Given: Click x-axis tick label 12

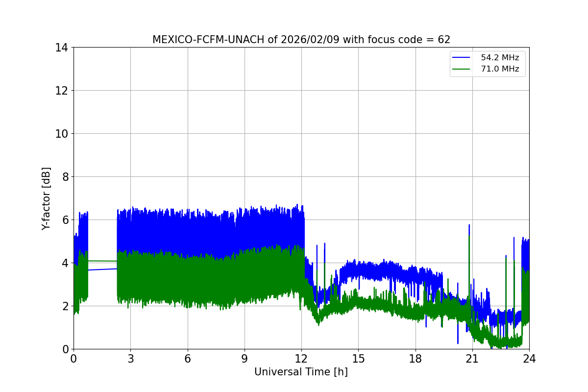Looking at the screenshot, I should coord(301,359).
